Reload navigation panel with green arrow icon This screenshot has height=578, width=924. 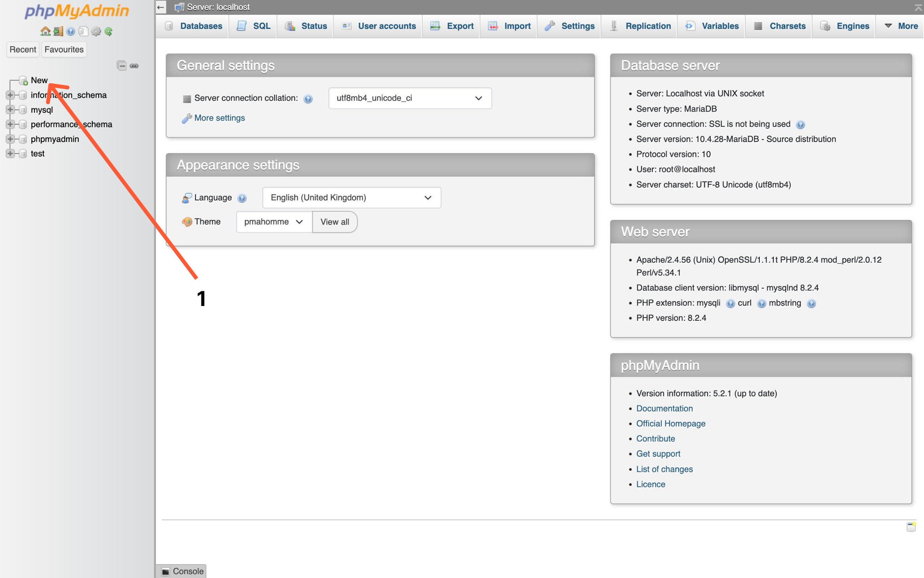[108, 31]
